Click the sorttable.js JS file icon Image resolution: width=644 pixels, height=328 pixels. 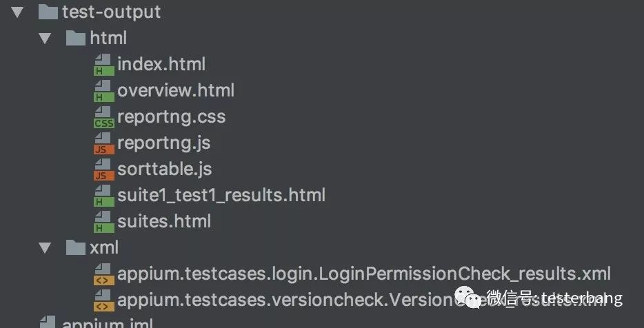pyautogui.click(x=103, y=170)
